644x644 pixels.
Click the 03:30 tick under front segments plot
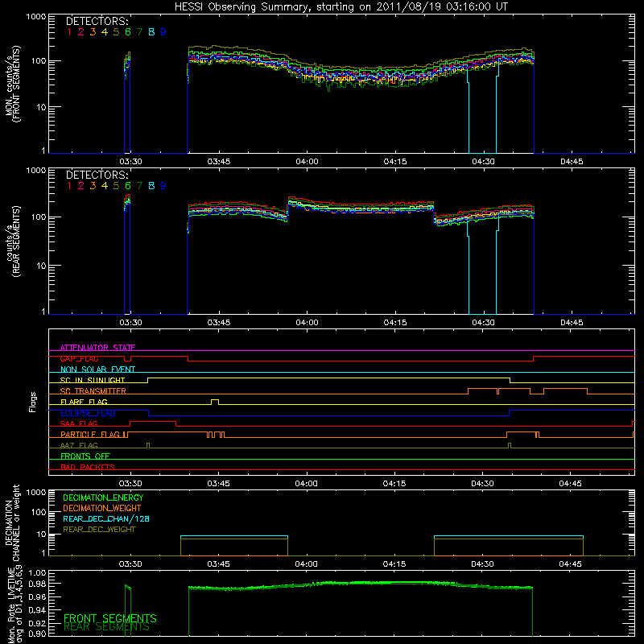[x=130, y=162]
